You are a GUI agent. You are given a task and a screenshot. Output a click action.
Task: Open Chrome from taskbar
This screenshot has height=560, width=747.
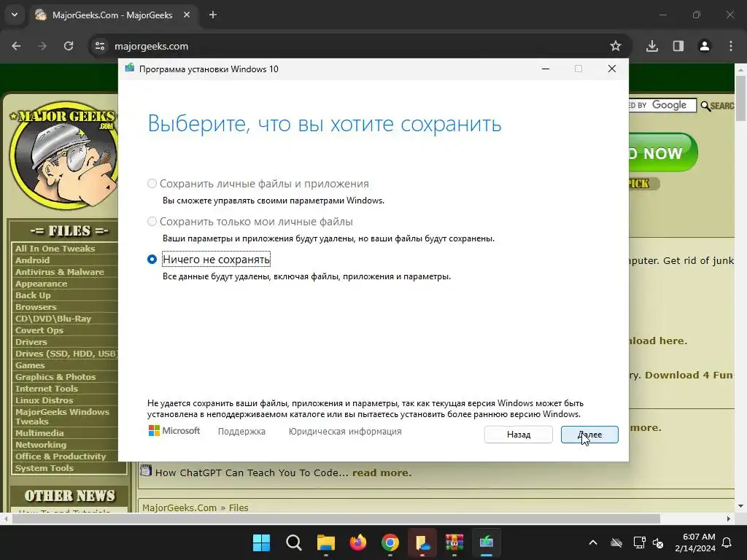coord(390,542)
